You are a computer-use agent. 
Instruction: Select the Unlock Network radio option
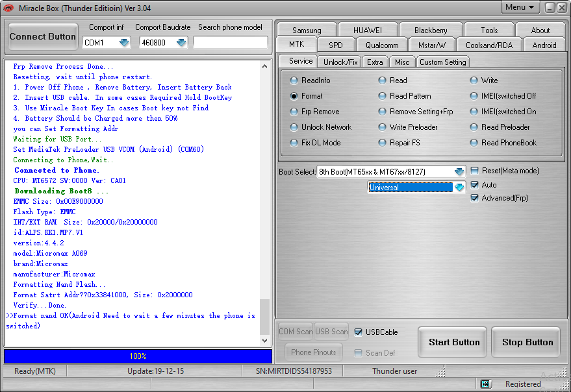pyautogui.click(x=320, y=127)
